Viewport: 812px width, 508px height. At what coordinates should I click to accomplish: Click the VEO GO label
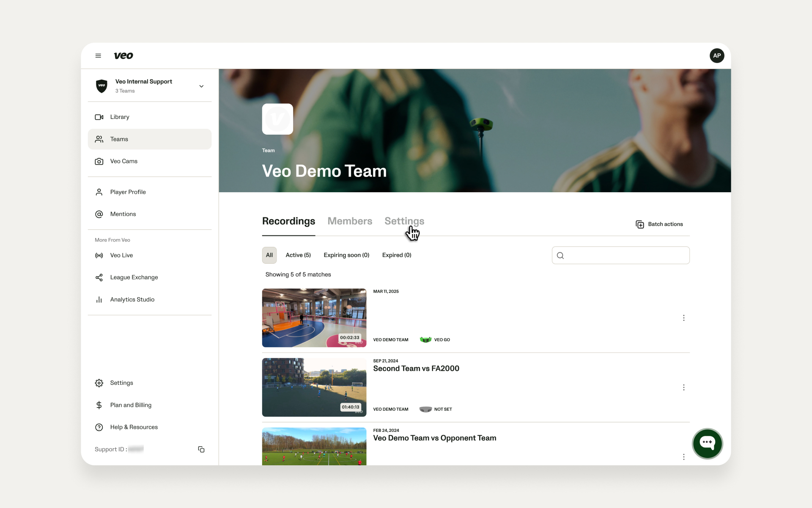coord(442,340)
